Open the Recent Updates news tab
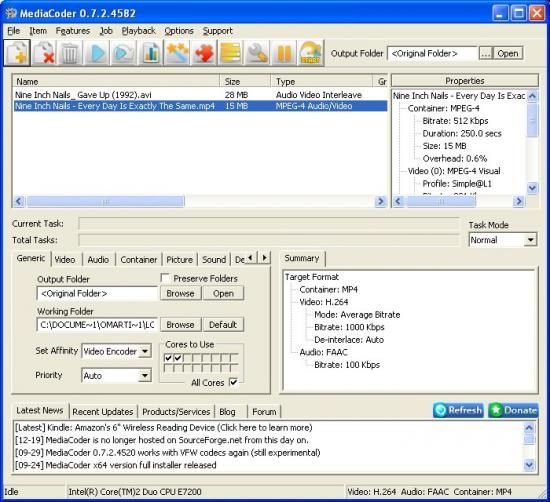 click(103, 411)
